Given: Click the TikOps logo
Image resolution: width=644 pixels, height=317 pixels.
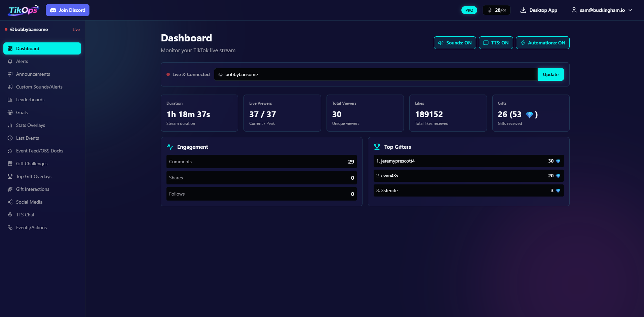Looking at the screenshot, I should [24, 10].
